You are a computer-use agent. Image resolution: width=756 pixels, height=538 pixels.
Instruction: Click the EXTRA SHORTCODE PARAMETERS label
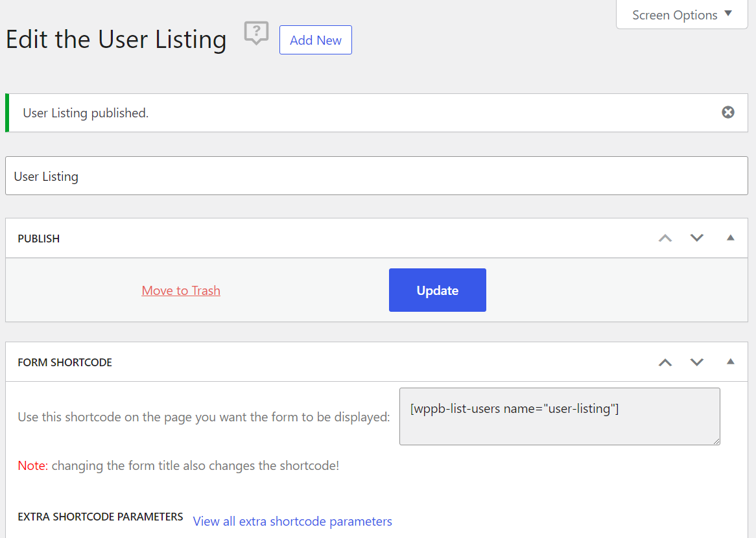100,517
